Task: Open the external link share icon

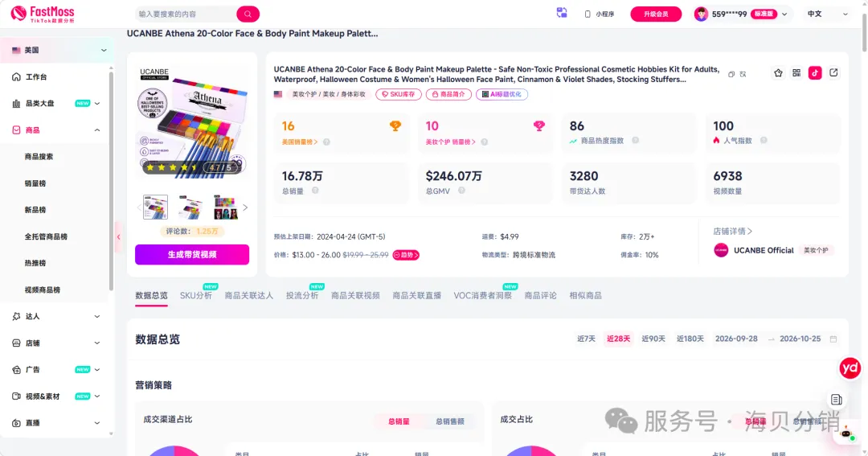Action: pyautogui.click(x=833, y=72)
